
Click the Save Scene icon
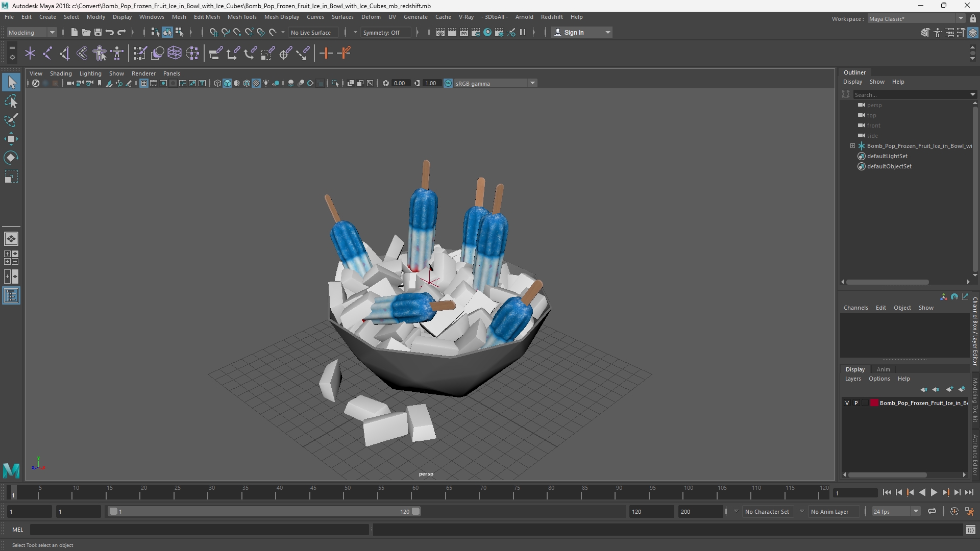pos(97,32)
